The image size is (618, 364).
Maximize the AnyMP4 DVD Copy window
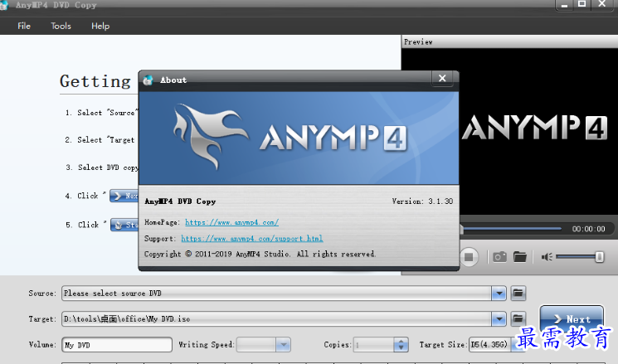click(x=582, y=4)
